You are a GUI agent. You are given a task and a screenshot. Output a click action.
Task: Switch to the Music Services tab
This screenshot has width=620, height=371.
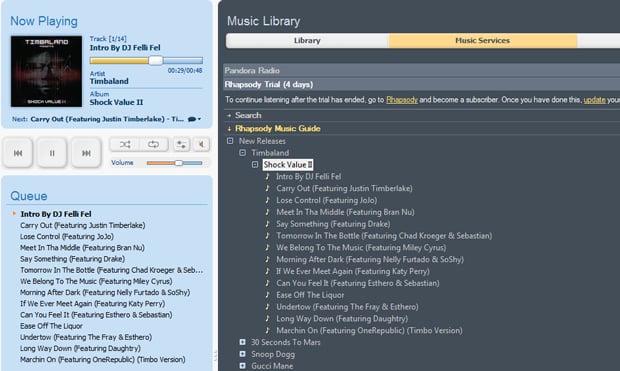coord(482,40)
